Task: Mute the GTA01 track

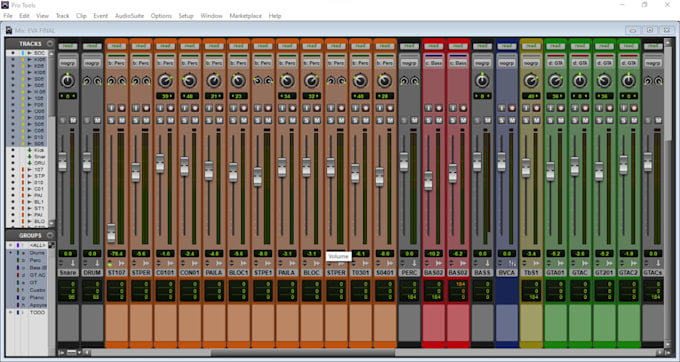Action: [x=561, y=120]
